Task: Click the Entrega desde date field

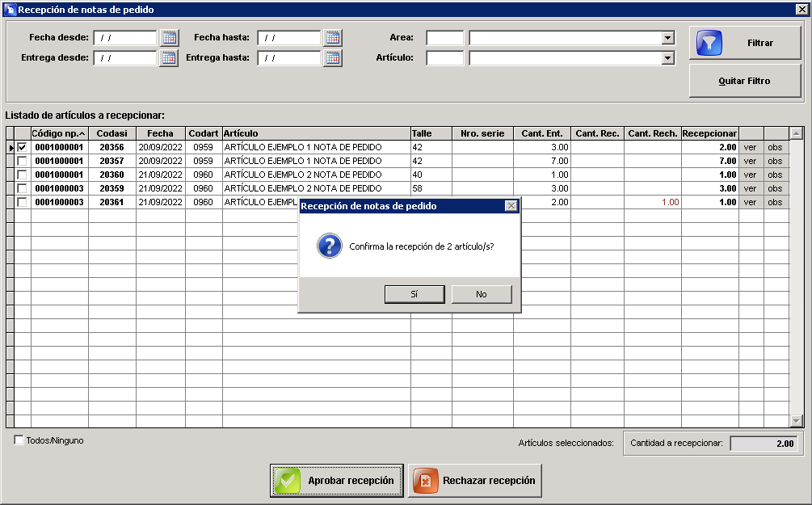Action: click(125, 58)
